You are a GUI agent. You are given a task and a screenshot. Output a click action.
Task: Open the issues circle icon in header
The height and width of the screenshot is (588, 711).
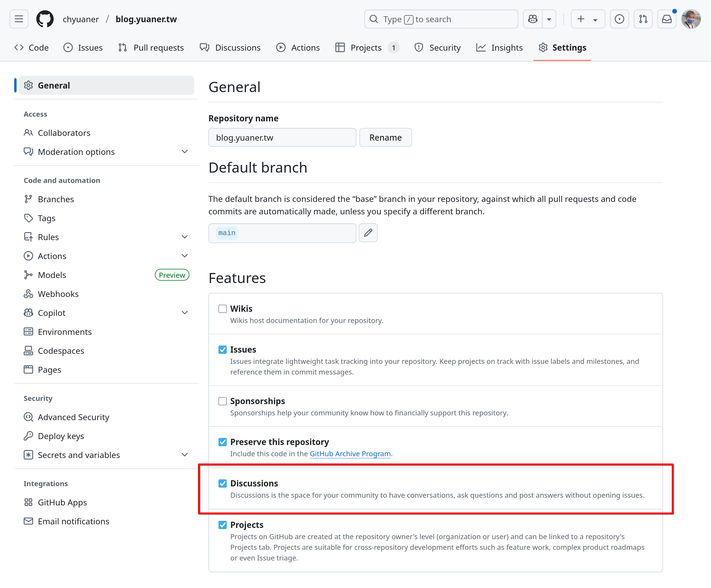point(619,19)
